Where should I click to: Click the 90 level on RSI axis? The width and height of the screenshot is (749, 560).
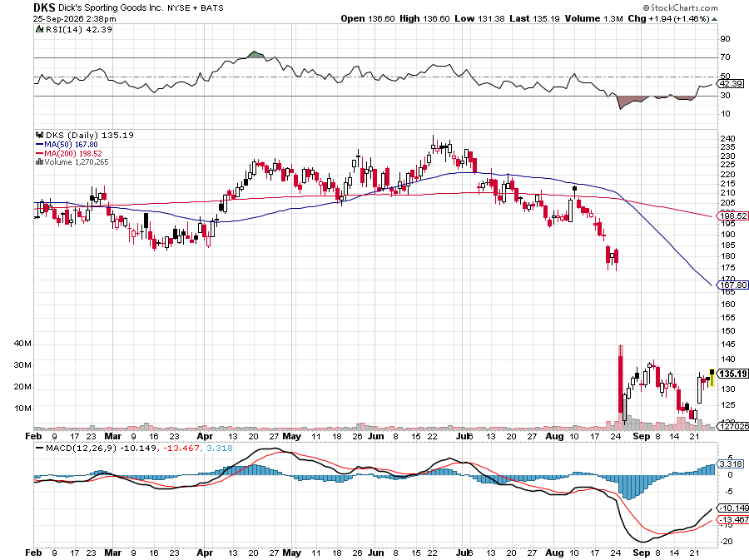[x=725, y=39]
